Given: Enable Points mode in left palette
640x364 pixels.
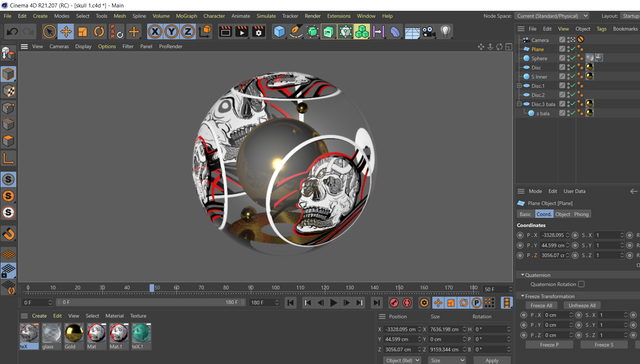Looking at the screenshot, I should pyautogui.click(x=8, y=108).
